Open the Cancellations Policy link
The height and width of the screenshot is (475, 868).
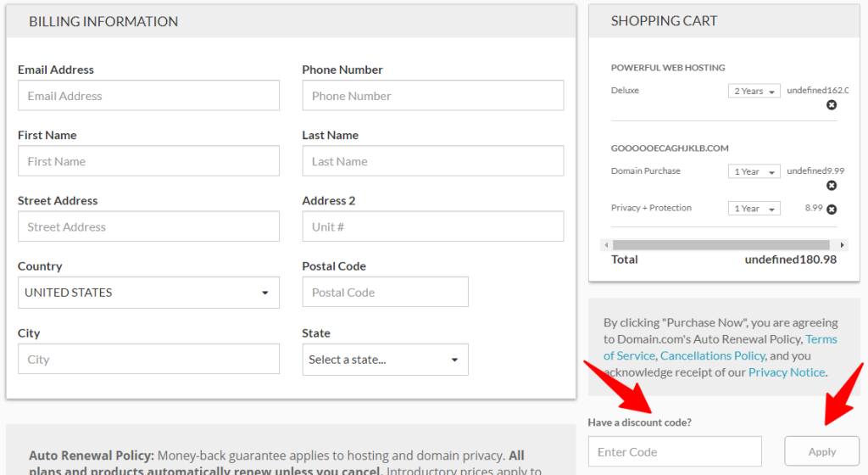[x=712, y=356]
